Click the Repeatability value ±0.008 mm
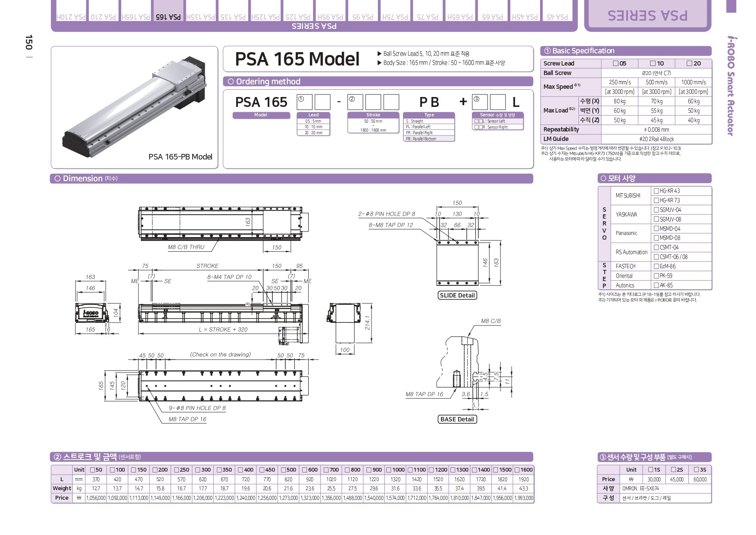 (x=656, y=129)
